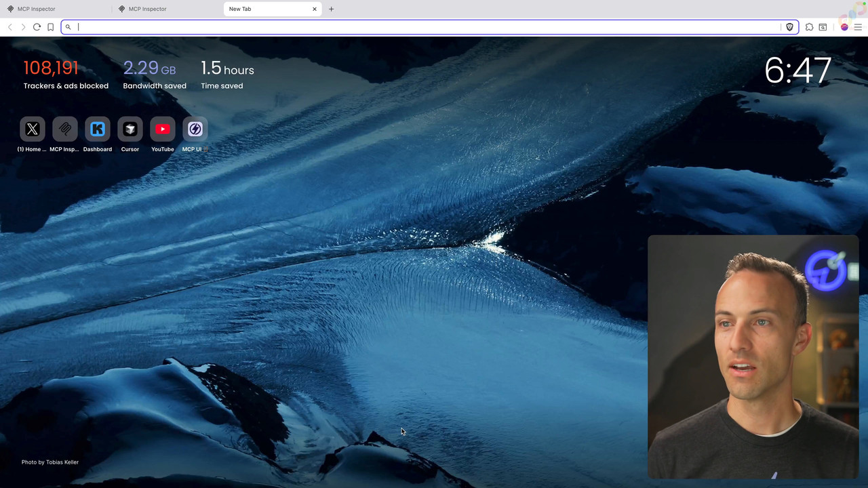Click the magnifier icon in the address bar
Screen dimensions: 868x488
coord(68,27)
